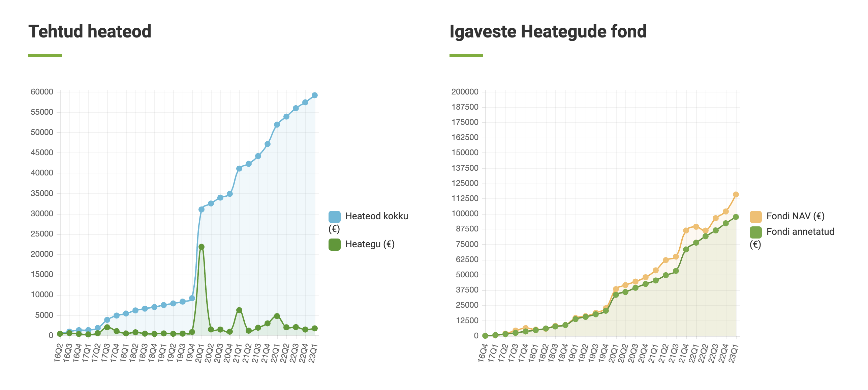Toggle the Heategu (€) legend label
The height and width of the screenshot is (390, 868).
370,244
